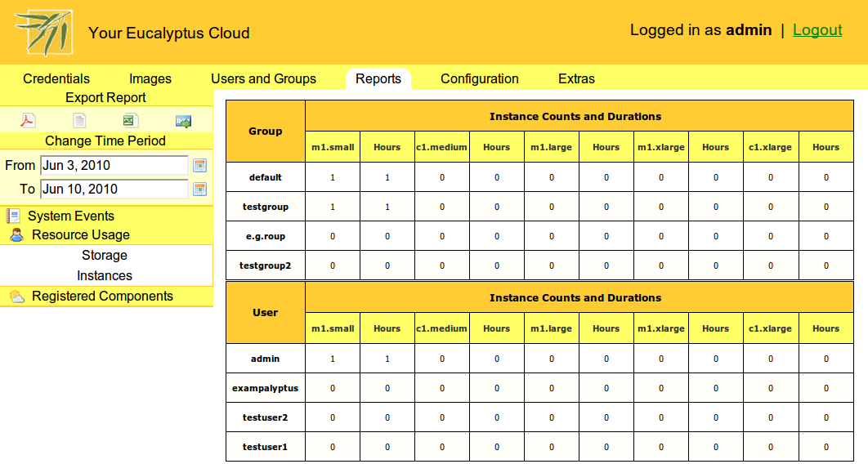Viewport: 868px width, 464px height.
Task: Select the Reports tab
Action: [x=378, y=78]
